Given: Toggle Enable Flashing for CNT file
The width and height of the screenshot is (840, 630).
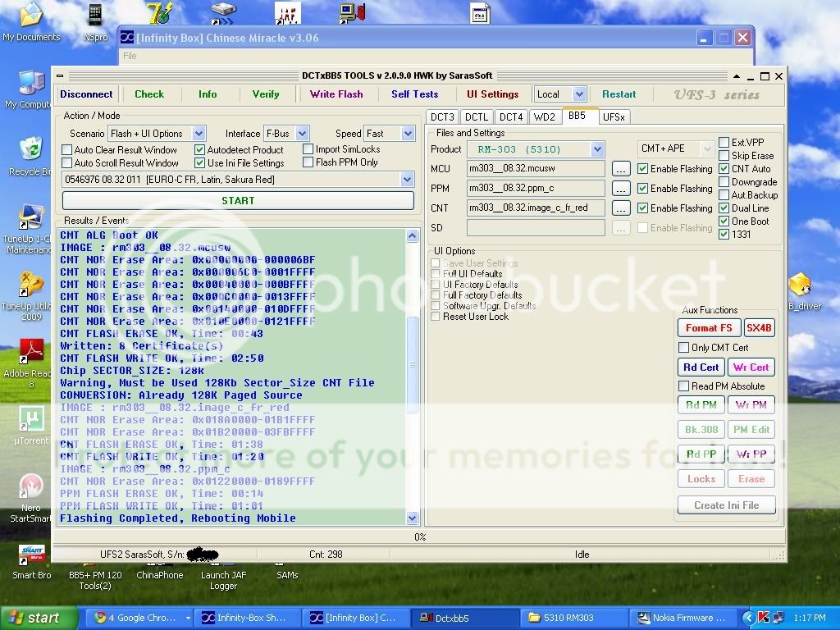Looking at the screenshot, I should pyautogui.click(x=643, y=208).
